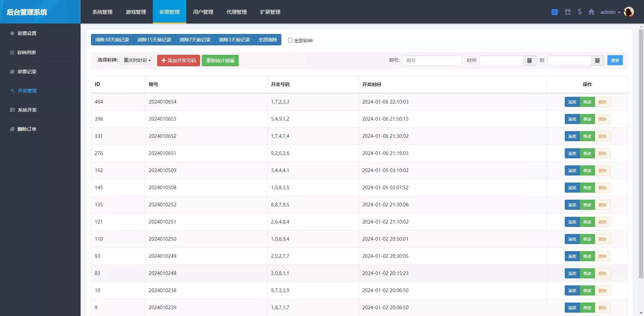Click the dollar sign icon in header
The width and height of the screenshot is (644, 316).
[x=580, y=12]
